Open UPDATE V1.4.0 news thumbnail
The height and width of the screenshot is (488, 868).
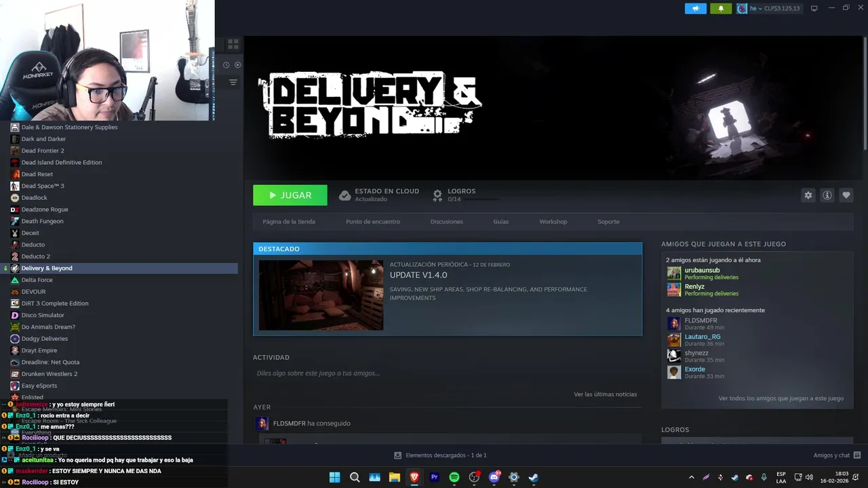321,295
